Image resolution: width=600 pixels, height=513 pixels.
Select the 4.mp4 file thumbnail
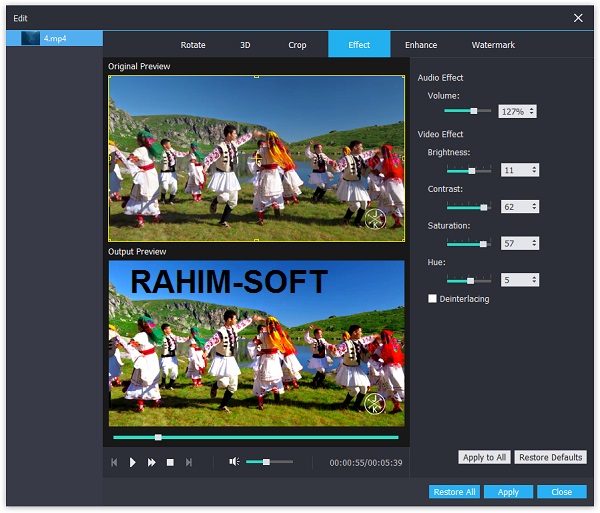[x=29, y=38]
